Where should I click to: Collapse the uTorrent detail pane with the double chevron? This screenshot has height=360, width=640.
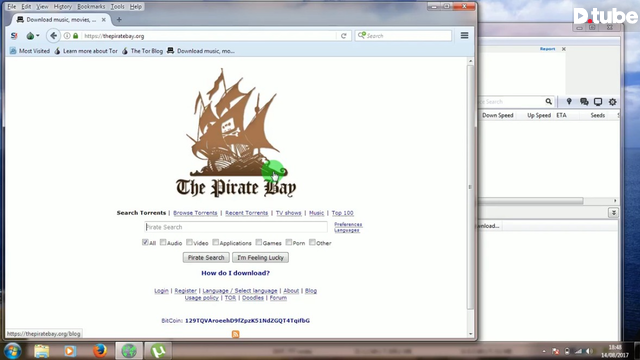(613, 213)
